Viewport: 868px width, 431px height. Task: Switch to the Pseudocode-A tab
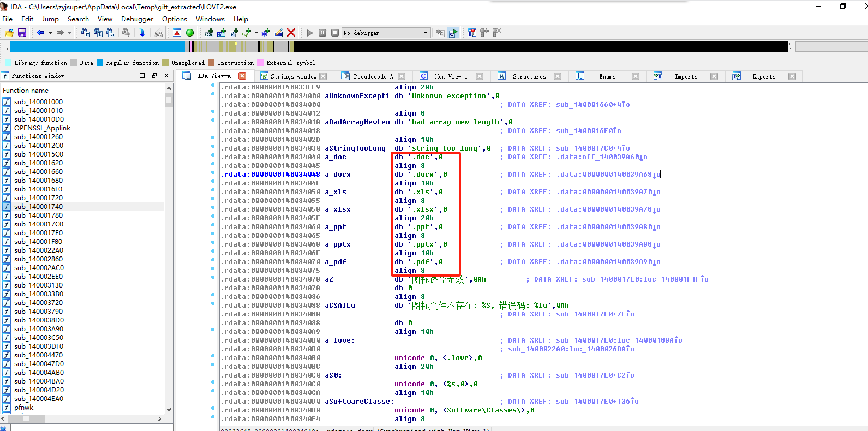(x=373, y=76)
